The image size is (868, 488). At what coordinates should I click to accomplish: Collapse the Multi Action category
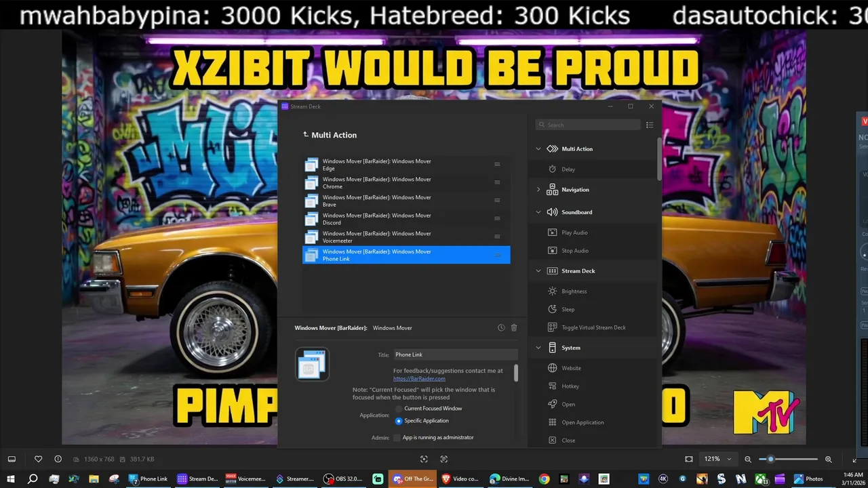(x=538, y=149)
